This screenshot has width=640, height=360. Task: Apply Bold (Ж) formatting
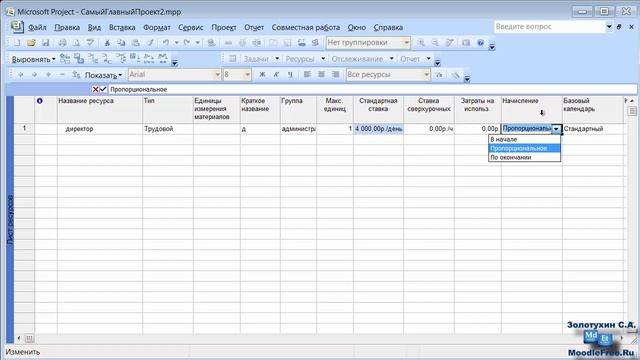(262, 75)
